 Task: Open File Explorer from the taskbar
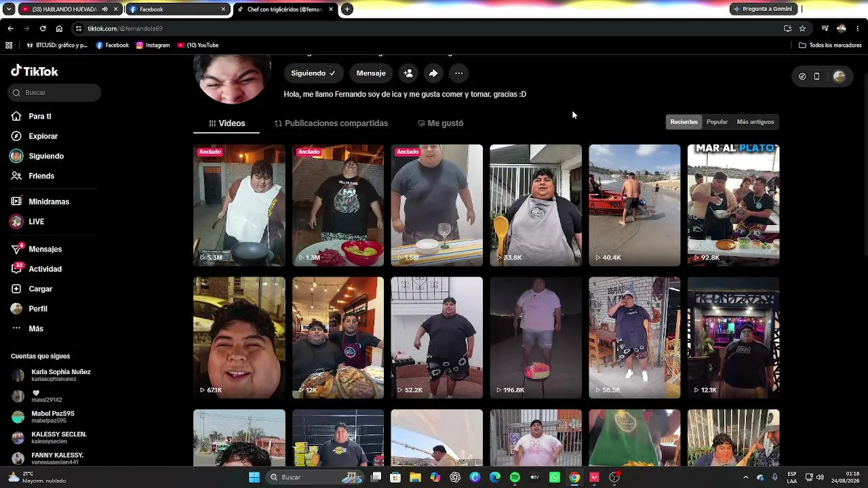415,477
